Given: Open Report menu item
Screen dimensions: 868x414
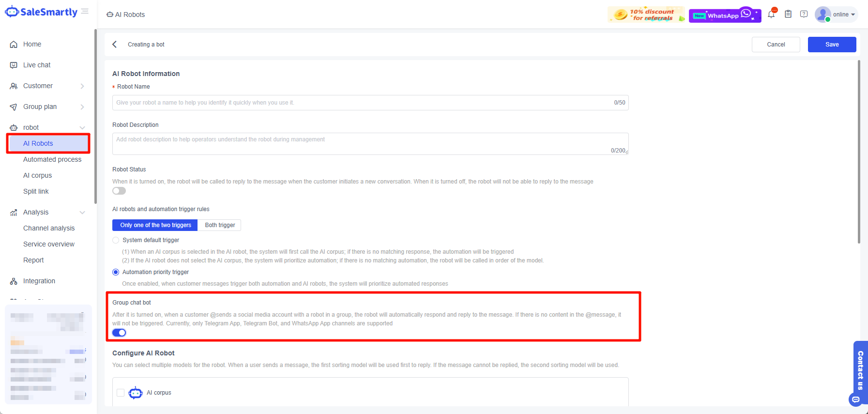Looking at the screenshot, I should (x=33, y=260).
